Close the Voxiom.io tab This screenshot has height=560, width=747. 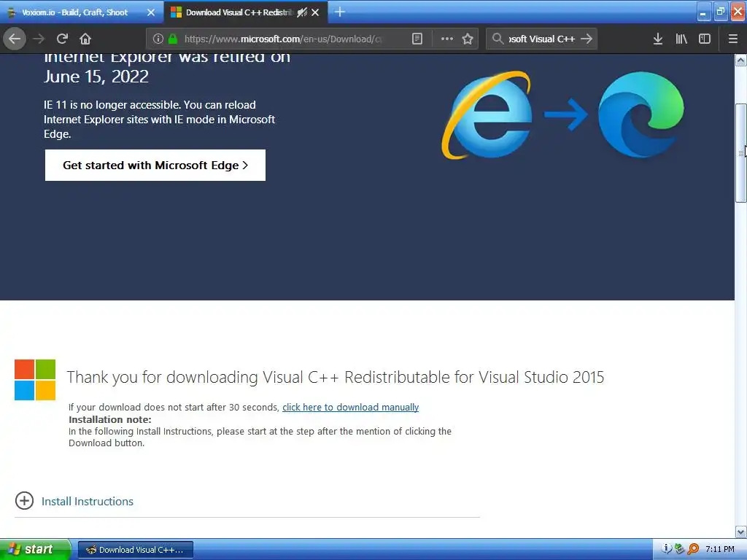point(151,12)
